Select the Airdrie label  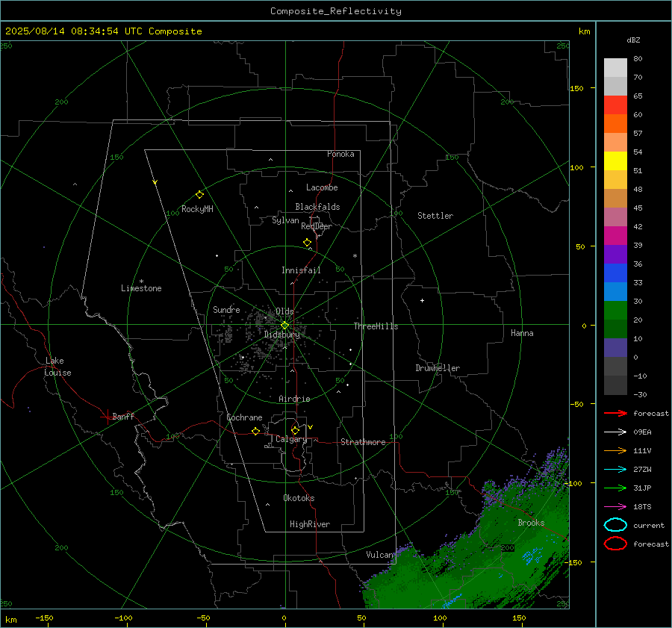[294, 399]
